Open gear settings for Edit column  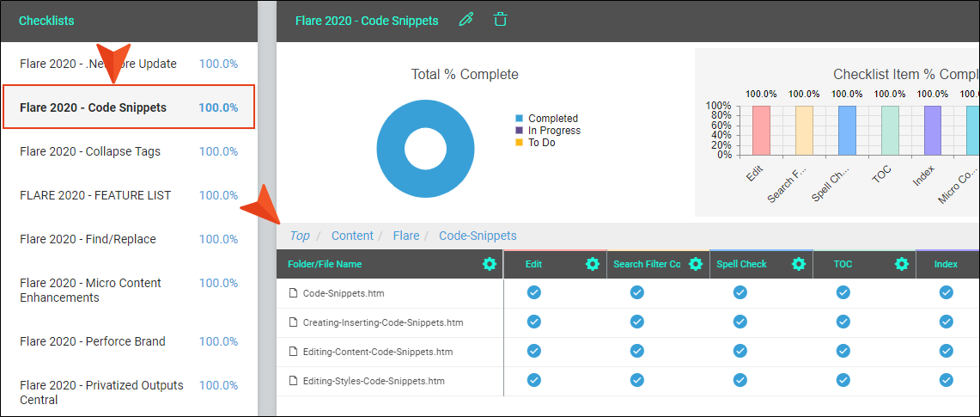tap(593, 264)
